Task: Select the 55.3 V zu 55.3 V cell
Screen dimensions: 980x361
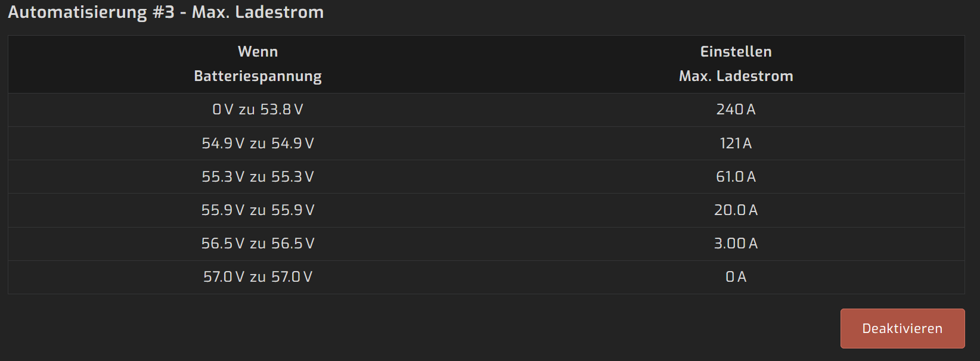Action: [x=258, y=177]
